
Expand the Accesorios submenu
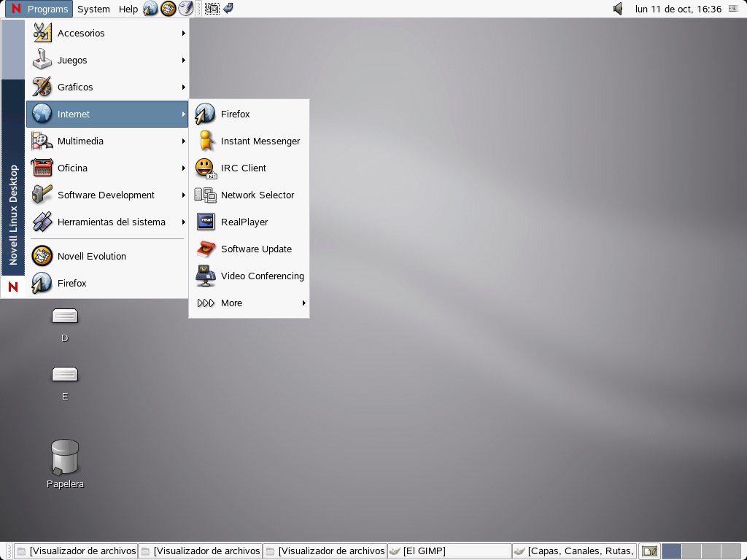click(81, 33)
